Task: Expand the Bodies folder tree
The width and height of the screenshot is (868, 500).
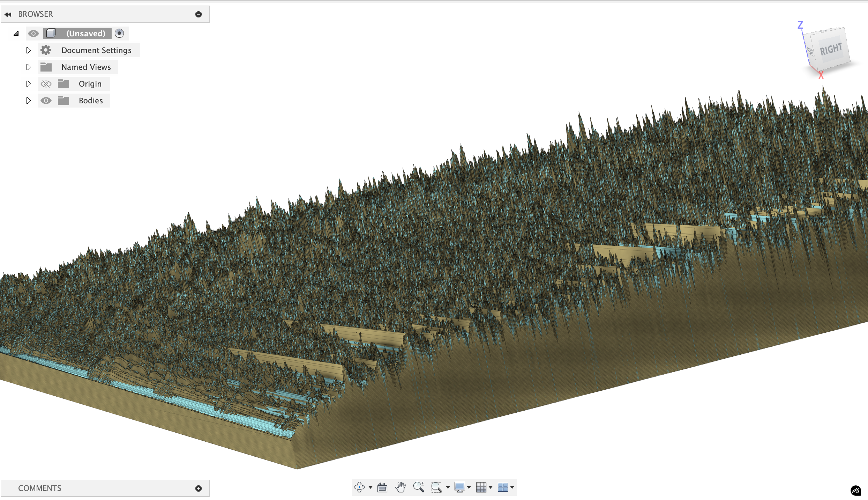Action: (28, 101)
